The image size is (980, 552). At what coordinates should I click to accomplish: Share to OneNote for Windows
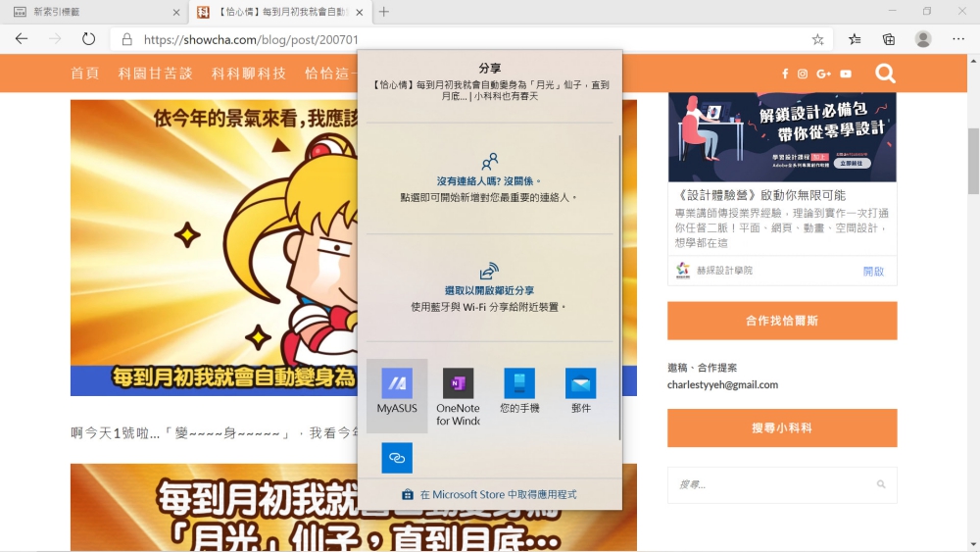click(458, 395)
